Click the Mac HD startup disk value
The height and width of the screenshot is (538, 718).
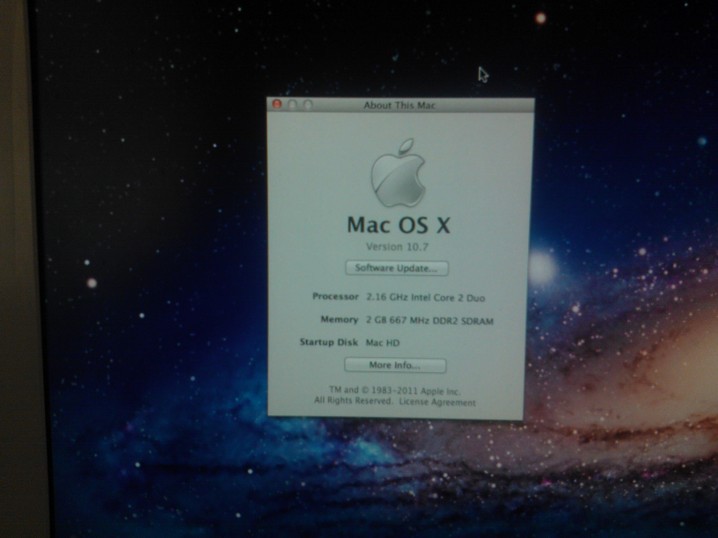point(382,342)
